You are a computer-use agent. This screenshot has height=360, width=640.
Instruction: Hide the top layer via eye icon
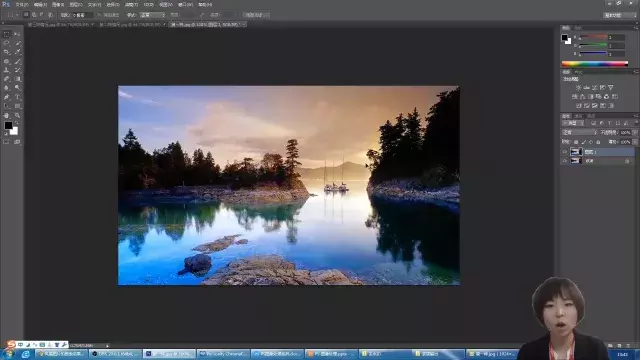tap(565, 152)
